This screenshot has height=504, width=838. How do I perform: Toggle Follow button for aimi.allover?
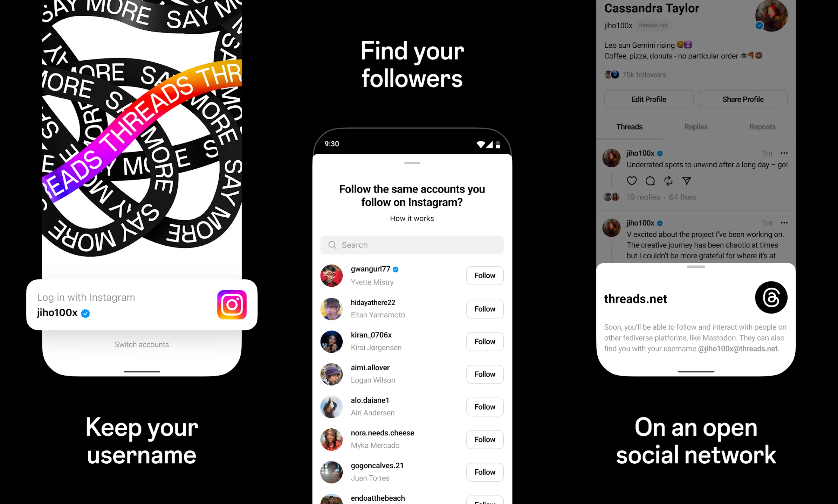[485, 374]
